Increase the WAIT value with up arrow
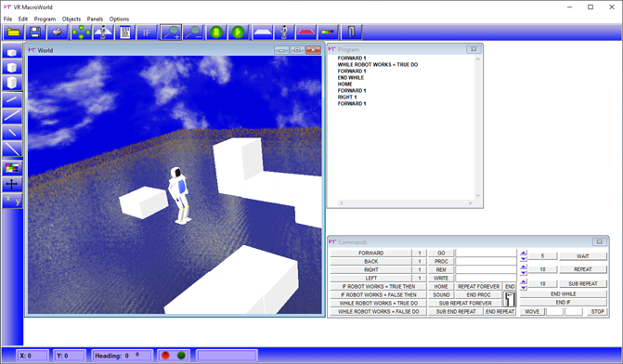Viewport: 623px width, 364px height. pos(524,253)
